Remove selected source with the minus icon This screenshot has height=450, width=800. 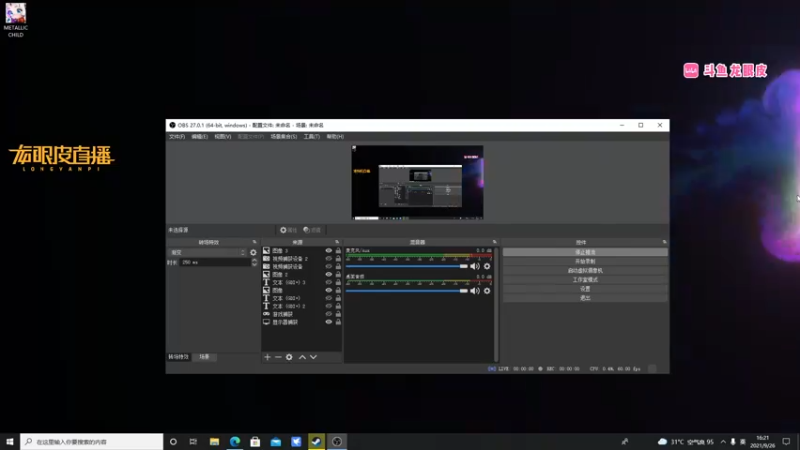point(278,357)
